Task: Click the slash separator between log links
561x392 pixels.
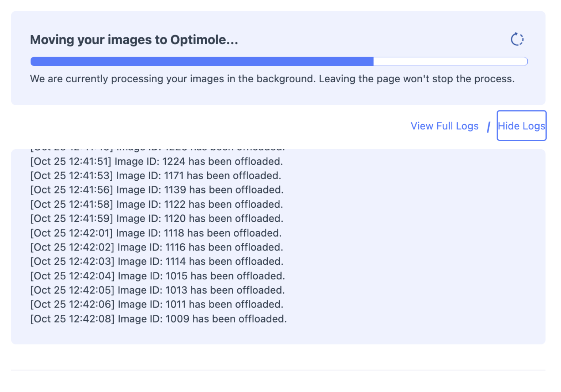Action: coord(488,127)
